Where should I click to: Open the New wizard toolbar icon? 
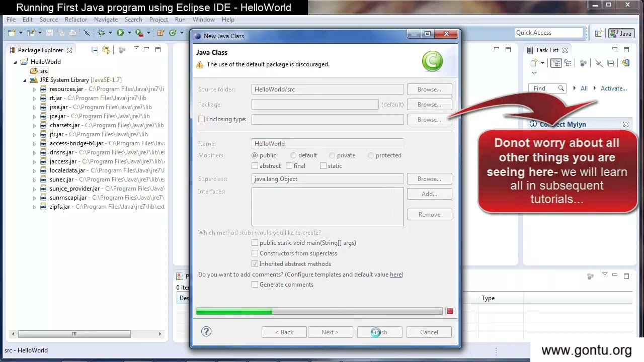point(12,33)
